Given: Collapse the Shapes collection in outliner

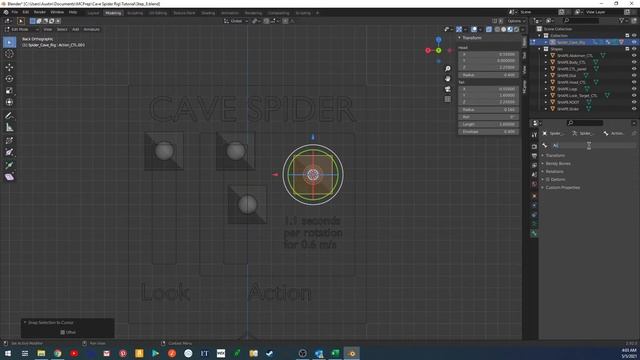Looking at the screenshot, I should 540,49.
